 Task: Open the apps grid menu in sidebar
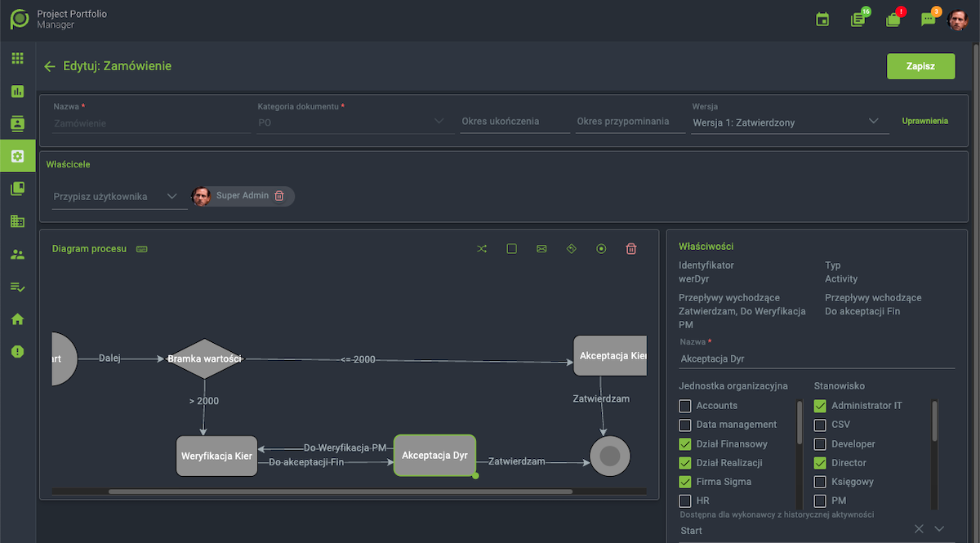click(x=17, y=59)
